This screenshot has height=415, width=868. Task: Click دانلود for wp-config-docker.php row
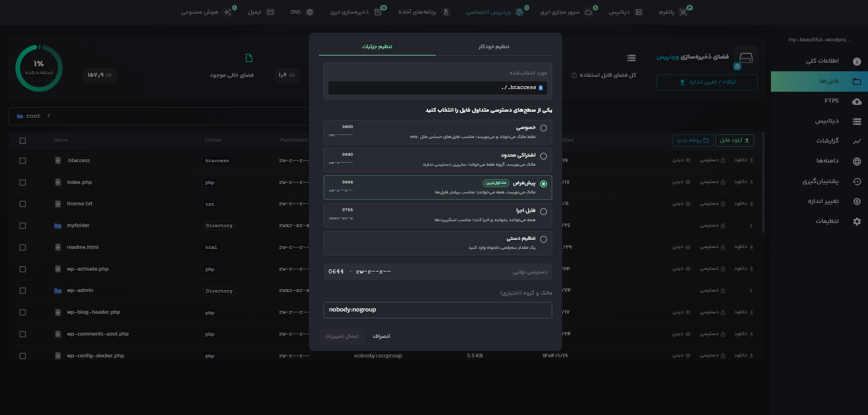click(744, 356)
